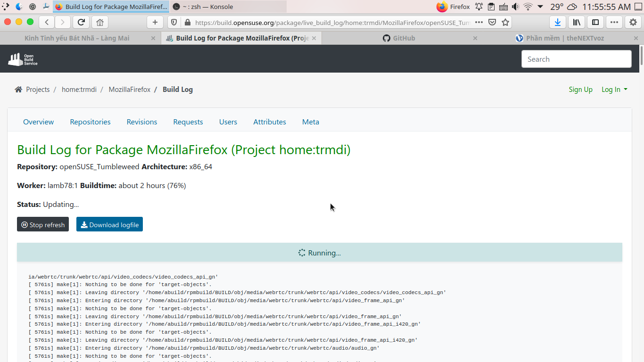
Task: Open the Meta tab
Action: 311,122
